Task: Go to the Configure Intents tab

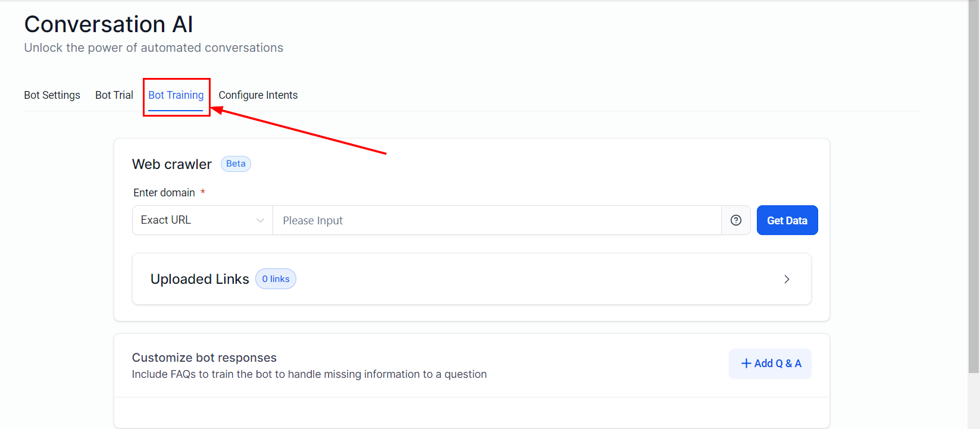Action: click(x=258, y=95)
